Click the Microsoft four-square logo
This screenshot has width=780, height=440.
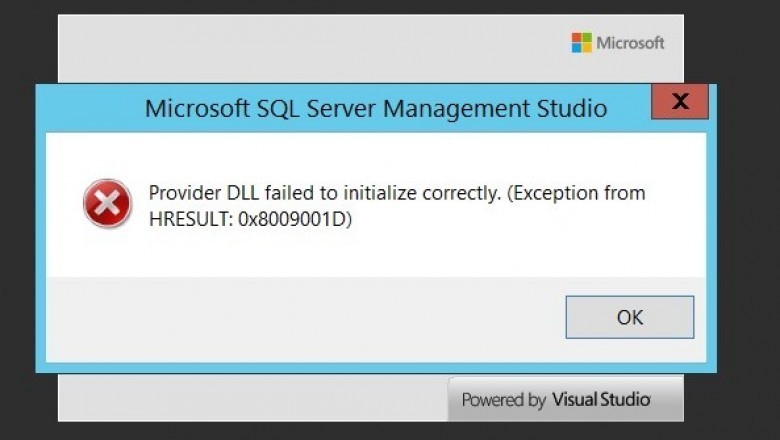(x=581, y=42)
